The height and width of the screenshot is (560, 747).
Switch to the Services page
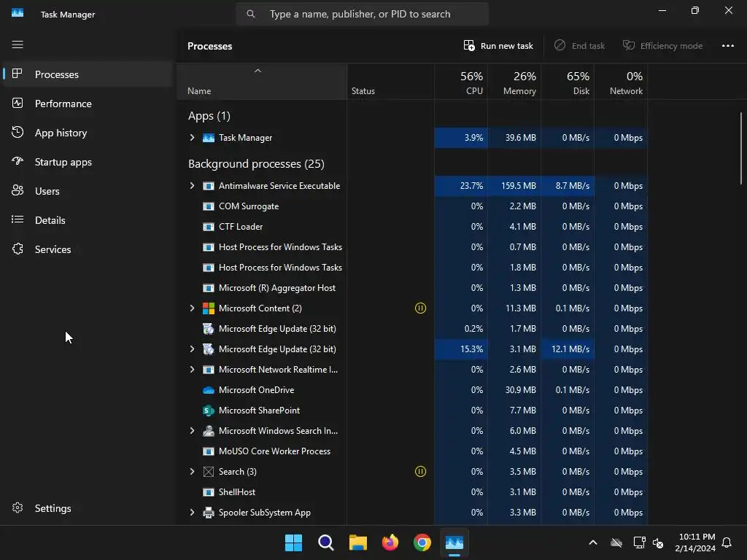(88, 249)
